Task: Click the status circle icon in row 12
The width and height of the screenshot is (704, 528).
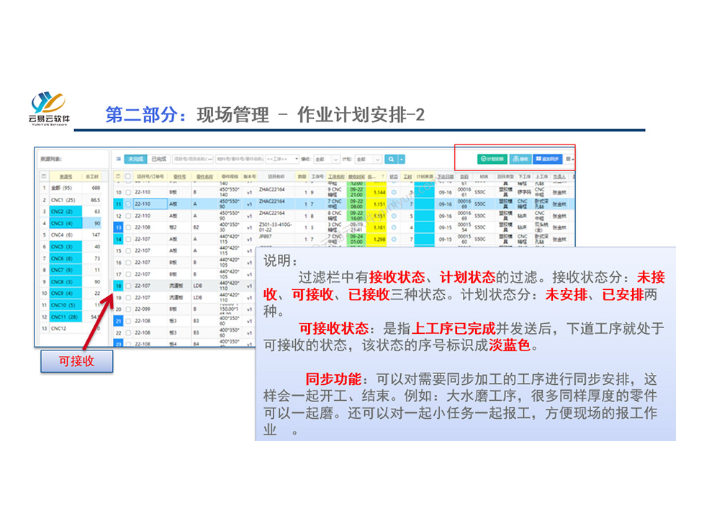Action: point(394,216)
